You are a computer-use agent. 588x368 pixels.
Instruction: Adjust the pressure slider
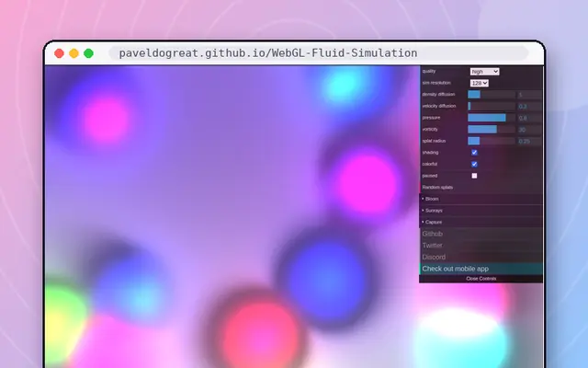tap(492, 118)
